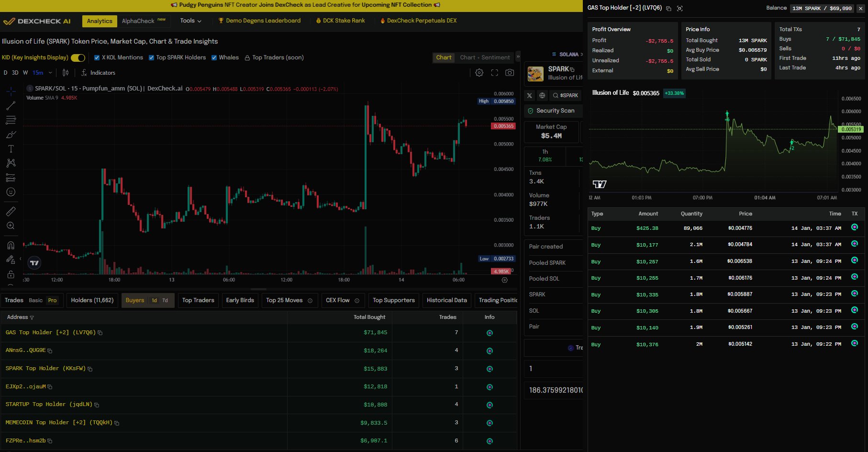
Task: Select the trend line drawing tool
Action: (11, 106)
